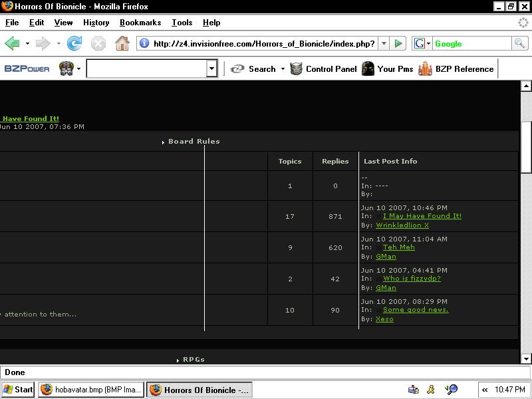Image resolution: width=532 pixels, height=399 pixels.
Task: Open the Back history dropdown arrow
Action: coord(27,43)
